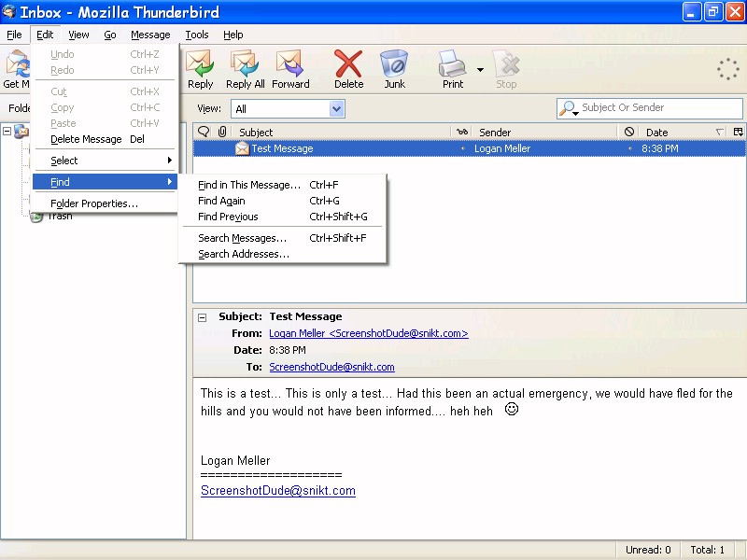Click the Edit menu title
Image resolution: width=747 pixels, height=560 pixels.
pyautogui.click(x=45, y=35)
